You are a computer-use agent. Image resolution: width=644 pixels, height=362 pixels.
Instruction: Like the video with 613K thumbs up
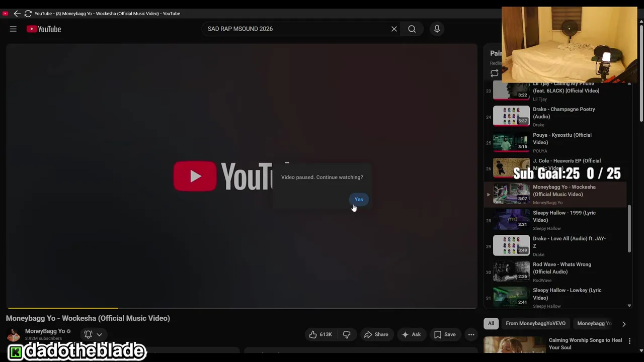click(x=320, y=334)
